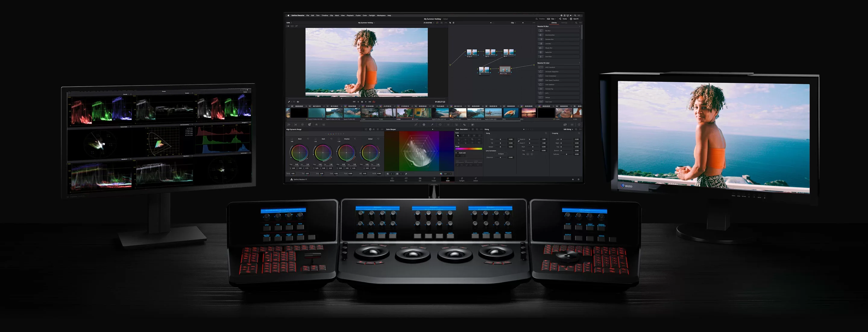Open the project settings gear icon
Viewport: 868px width, 332px height.
click(579, 180)
